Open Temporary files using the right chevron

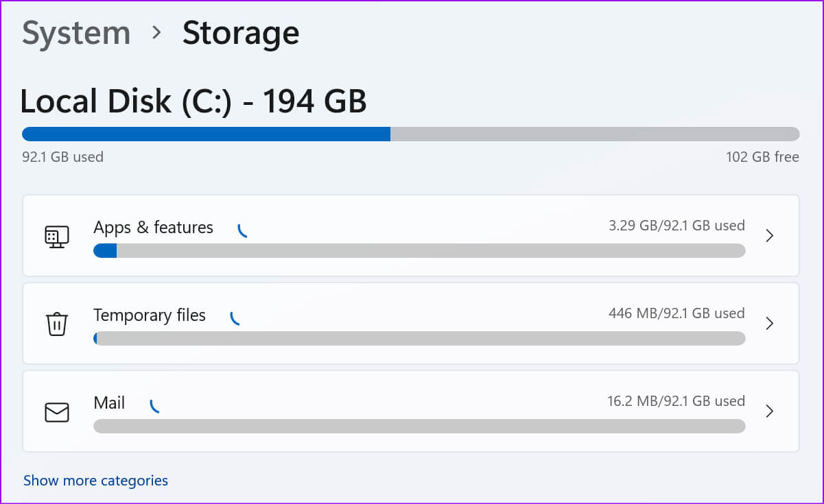(x=769, y=324)
